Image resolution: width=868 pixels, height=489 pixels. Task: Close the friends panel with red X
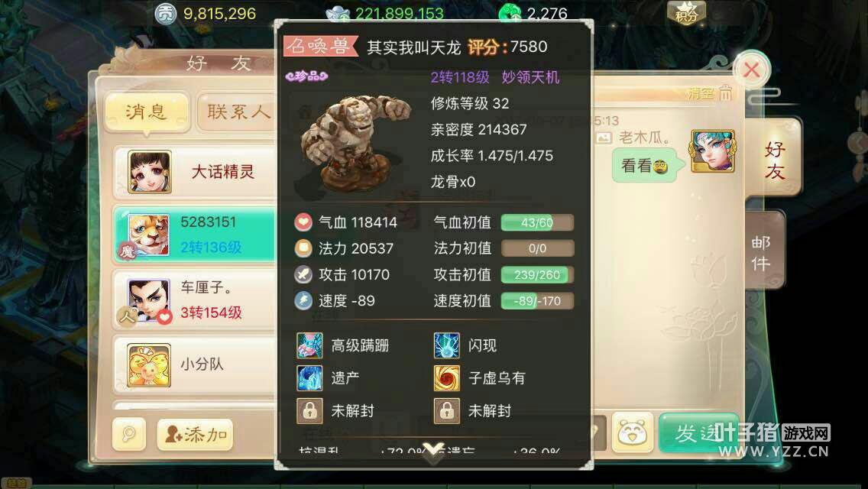point(751,70)
